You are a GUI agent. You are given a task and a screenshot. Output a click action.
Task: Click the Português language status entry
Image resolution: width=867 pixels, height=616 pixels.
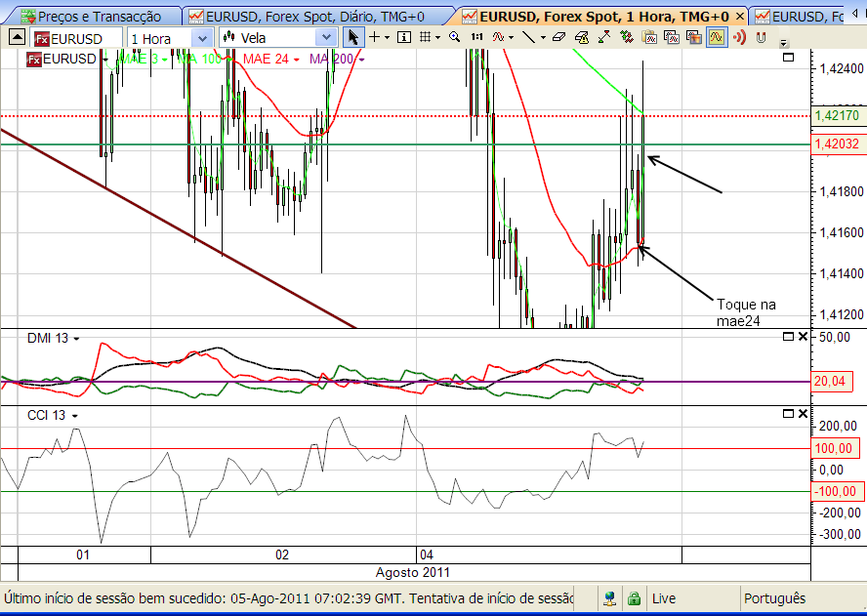(x=774, y=598)
